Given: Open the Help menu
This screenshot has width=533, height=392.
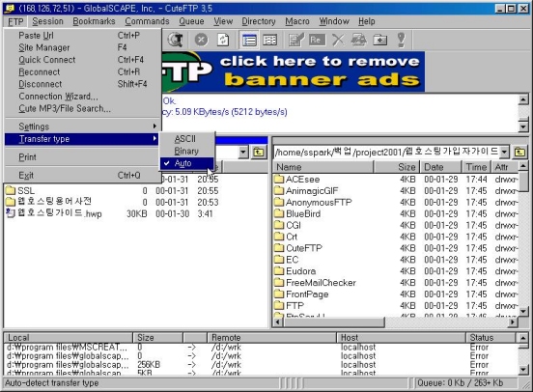Looking at the screenshot, I should 367,21.
